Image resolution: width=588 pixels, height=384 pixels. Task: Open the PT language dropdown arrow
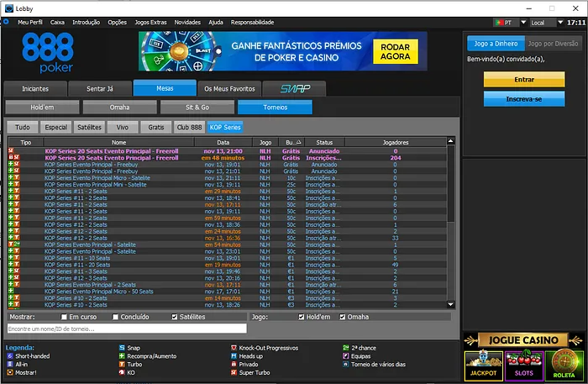[x=523, y=23]
